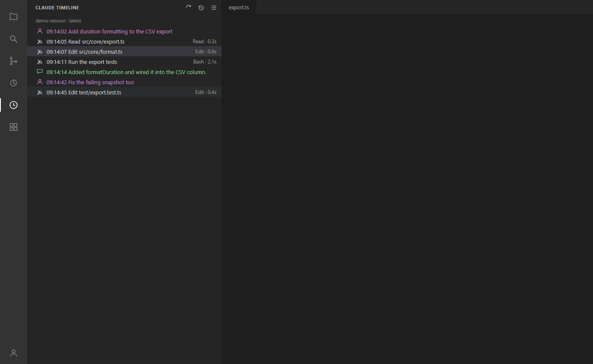Click the 'Bash · 2.1s' duration label
Screen dimensions: 593x364
coord(205,62)
